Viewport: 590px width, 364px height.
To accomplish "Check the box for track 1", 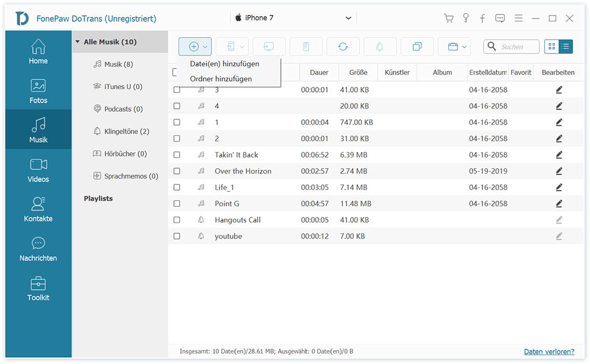I will pos(177,122).
